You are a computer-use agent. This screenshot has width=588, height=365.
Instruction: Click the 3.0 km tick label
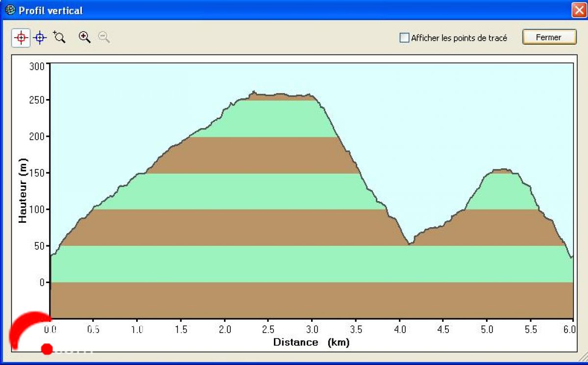coord(312,329)
